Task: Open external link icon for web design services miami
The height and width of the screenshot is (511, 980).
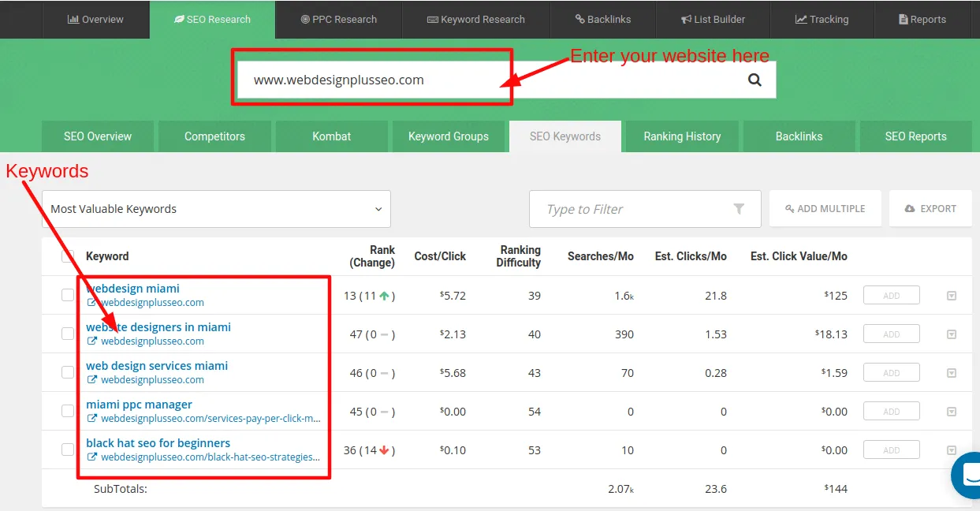Action: click(92, 380)
